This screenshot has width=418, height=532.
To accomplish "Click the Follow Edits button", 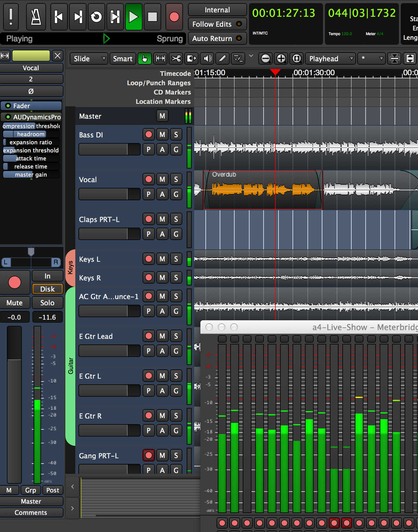I will (x=217, y=24).
